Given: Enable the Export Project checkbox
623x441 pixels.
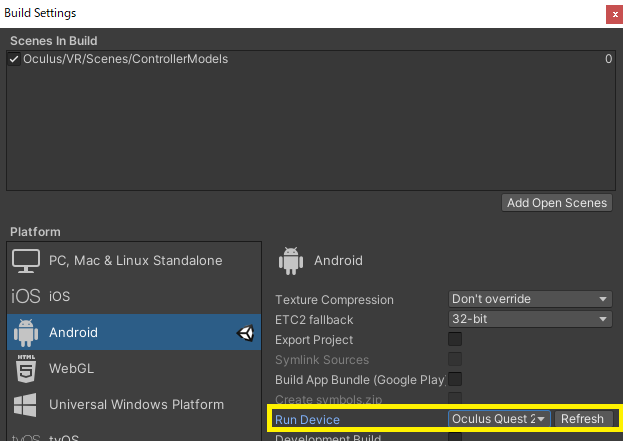Looking at the screenshot, I should 455,339.
